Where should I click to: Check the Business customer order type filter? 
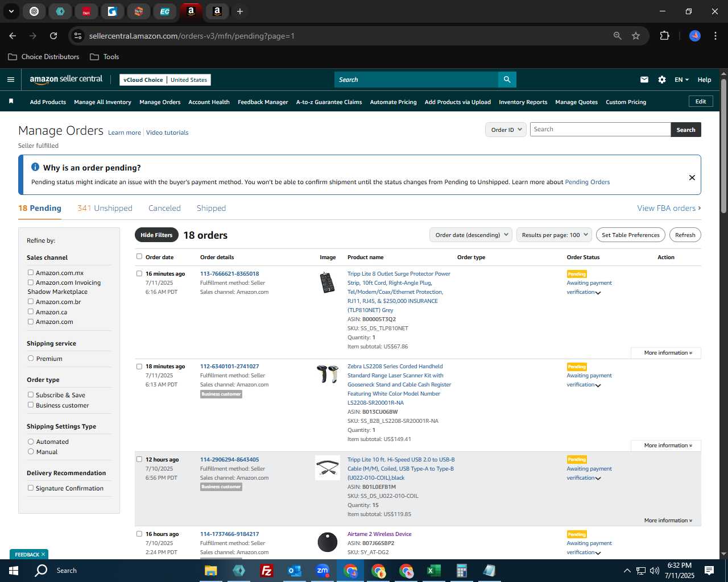pos(31,405)
